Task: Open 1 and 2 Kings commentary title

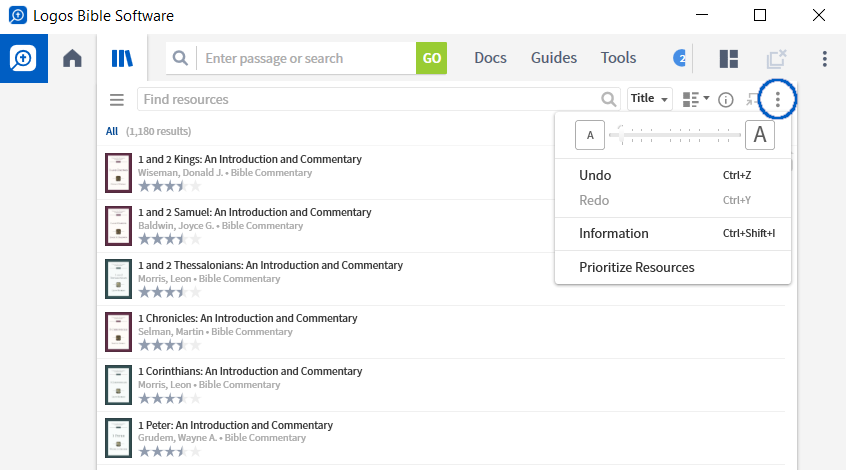Action: (250, 159)
